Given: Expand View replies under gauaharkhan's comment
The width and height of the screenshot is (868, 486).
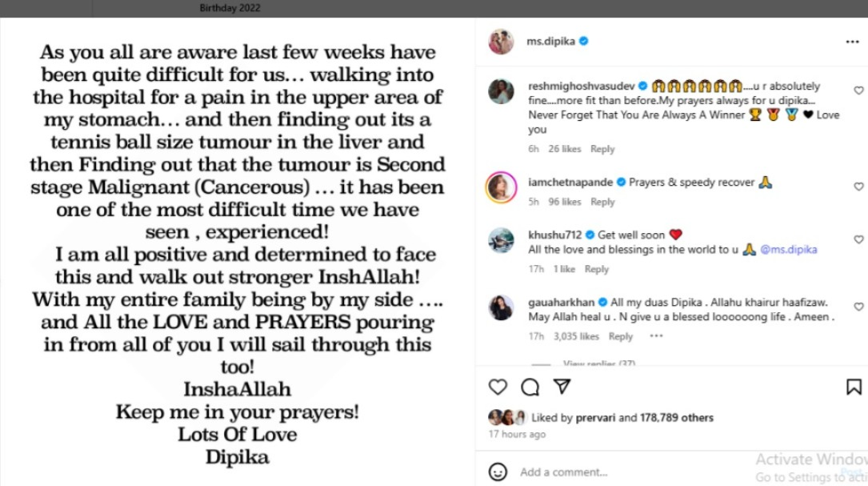Looking at the screenshot, I should 598,364.
